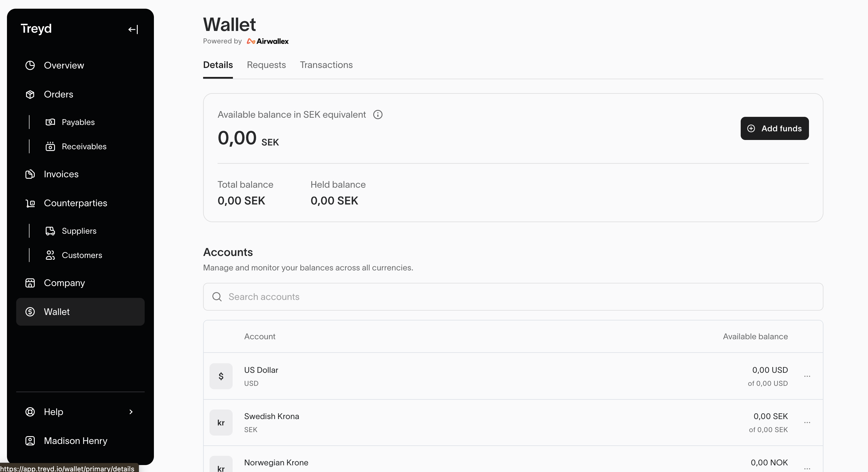
Task: Open US Dollar account options menu
Action: click(807, 376)
